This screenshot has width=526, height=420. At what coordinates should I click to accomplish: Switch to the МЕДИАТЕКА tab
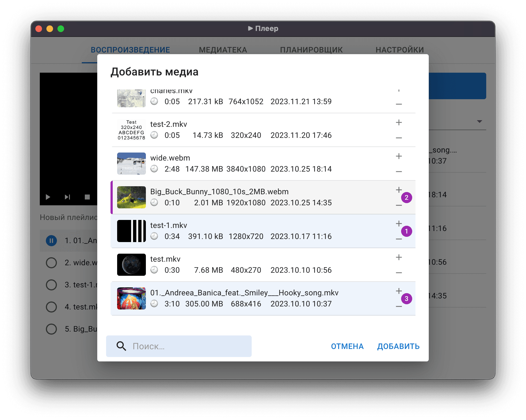[x=223, y=50]
